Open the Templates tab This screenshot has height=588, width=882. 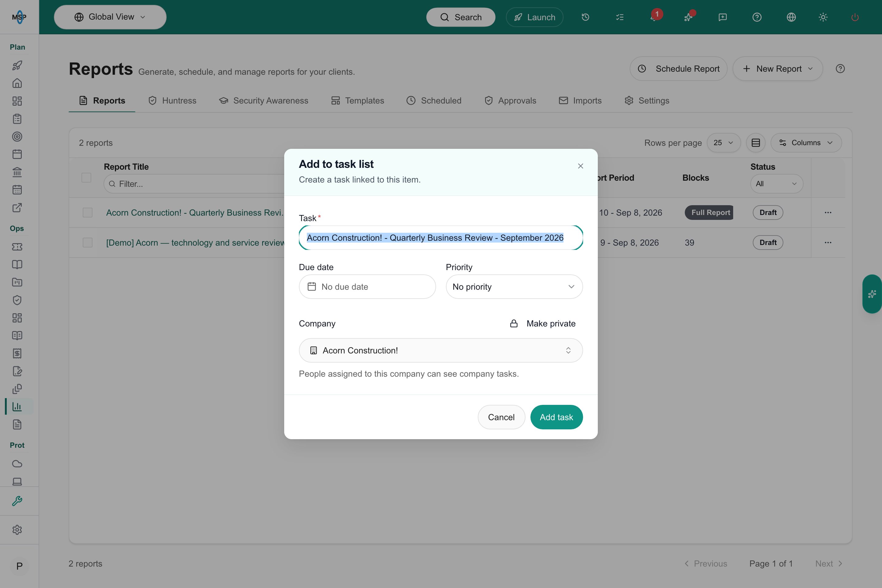[x=358, y=100]
